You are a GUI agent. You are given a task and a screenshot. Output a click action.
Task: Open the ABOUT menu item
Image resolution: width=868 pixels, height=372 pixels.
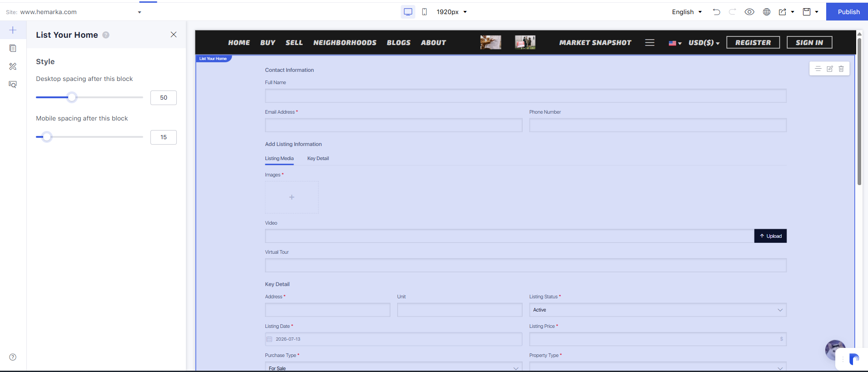(433, 43)
